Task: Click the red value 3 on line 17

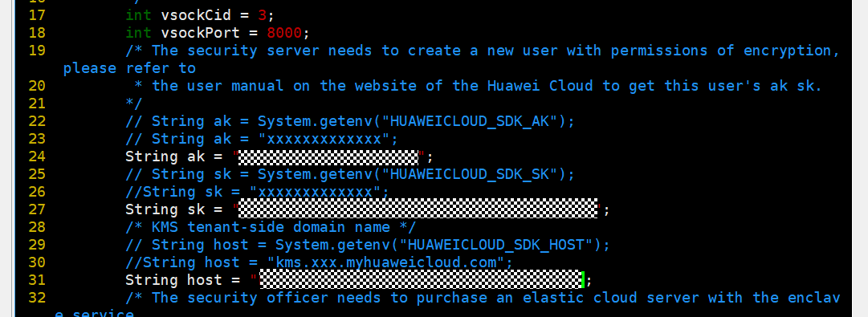Action: 263,15
